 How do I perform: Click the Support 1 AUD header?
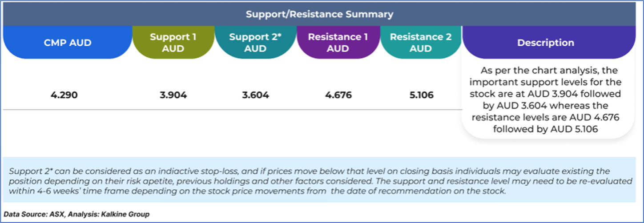173,43
